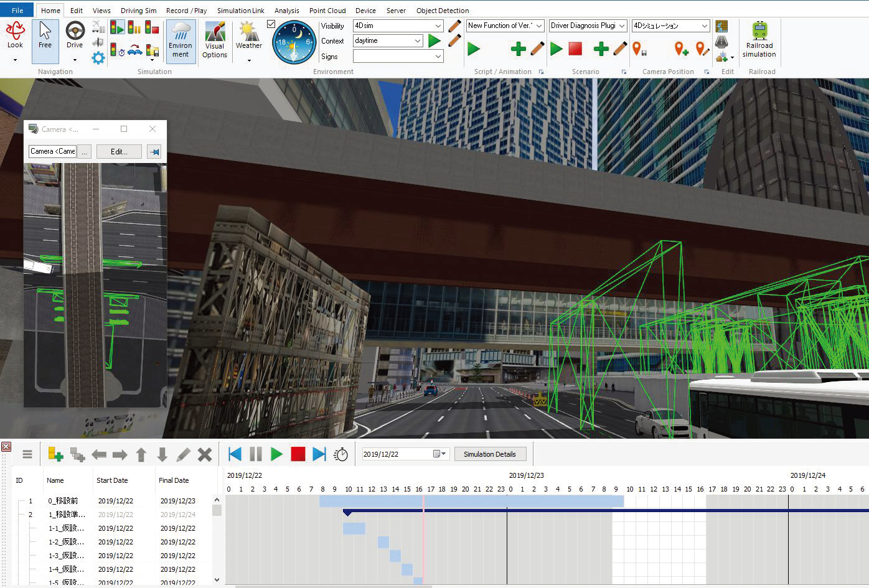Click Start Date column header
Image resolution: width=869 pixels, height=588 pixels.
(x=112, y=480)
